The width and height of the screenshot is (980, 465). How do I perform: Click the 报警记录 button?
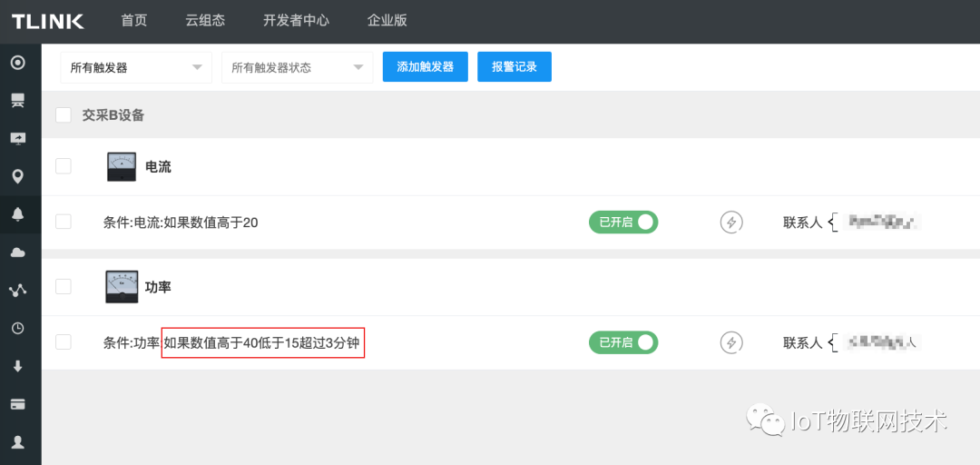[x=514, y=67]
